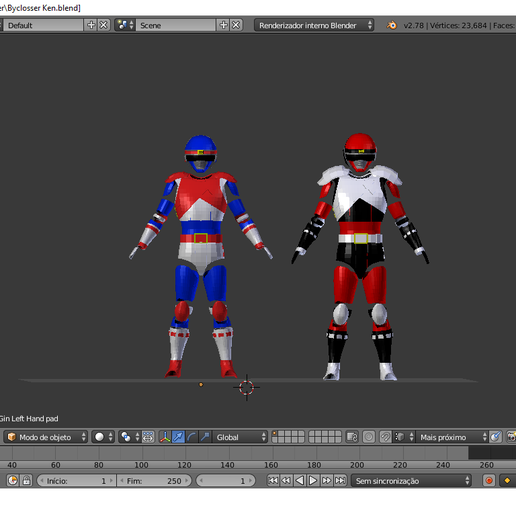Screen dimensions: 516x516
Task: Open the pivot point selector icon
Action: [x=130, y=437]
